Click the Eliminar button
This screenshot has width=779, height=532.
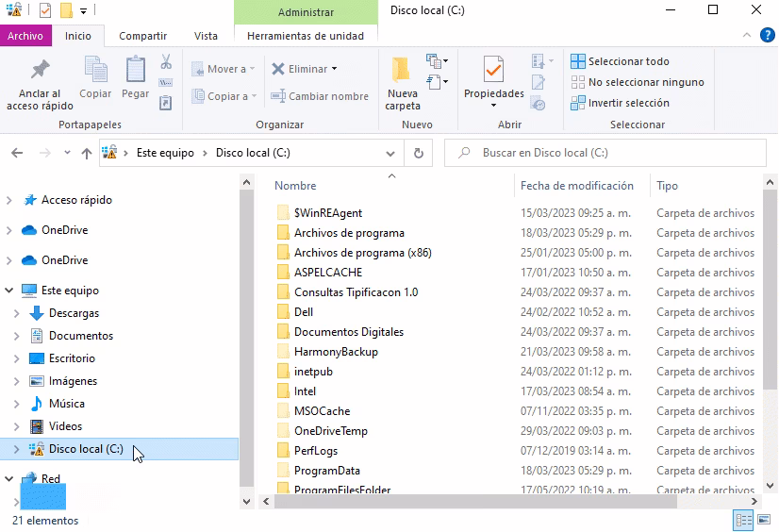(x=300, y=69)
